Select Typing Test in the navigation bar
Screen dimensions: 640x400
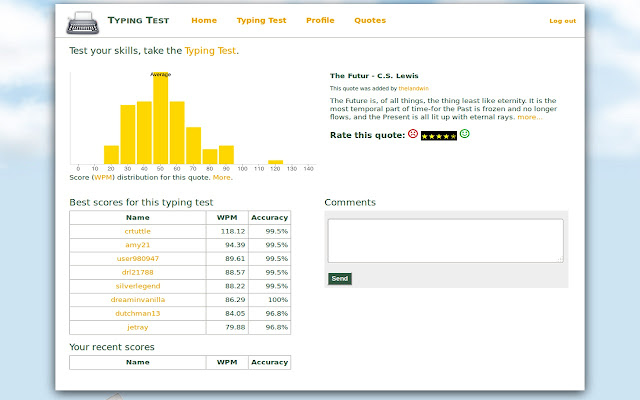tap(261, 20)
